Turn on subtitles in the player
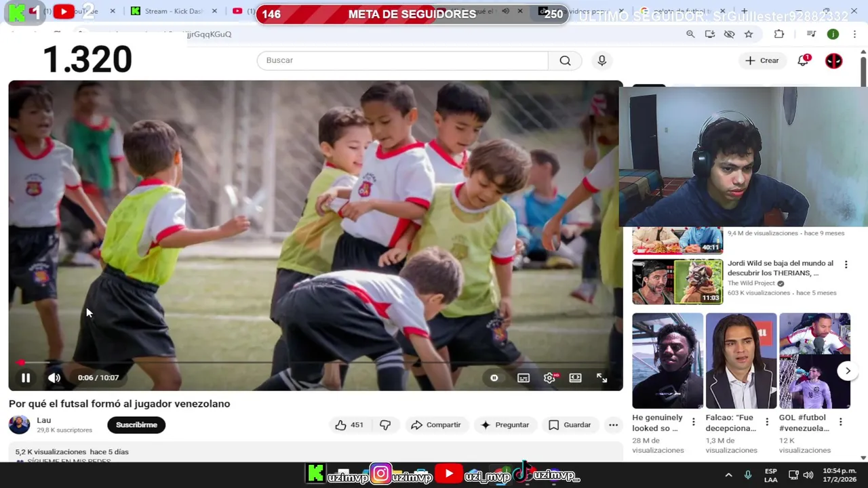The width and height of the screenshot is (868, 488). point(524,378)
